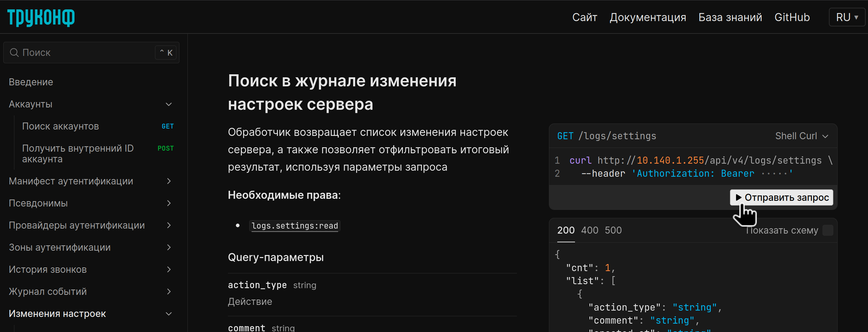Click the play icon on Отправить запрос button
Screen dimensions: 868x332
[739, 197]
